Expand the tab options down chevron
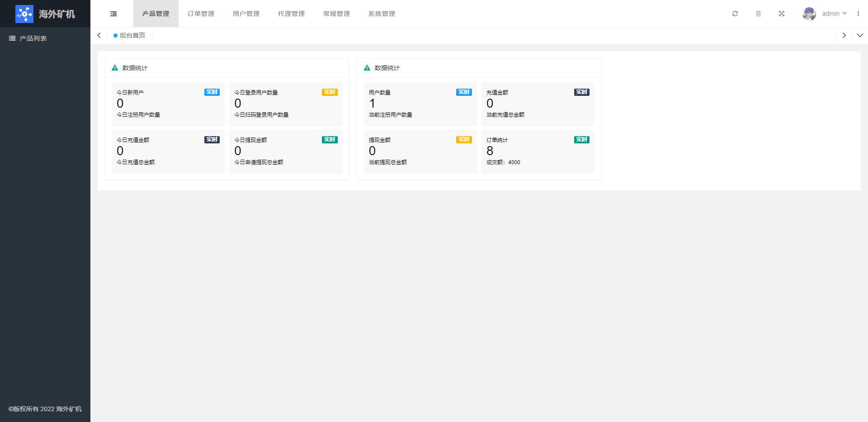Image resolution: width=868 pixels, height=422 pixels. (860, 35)
